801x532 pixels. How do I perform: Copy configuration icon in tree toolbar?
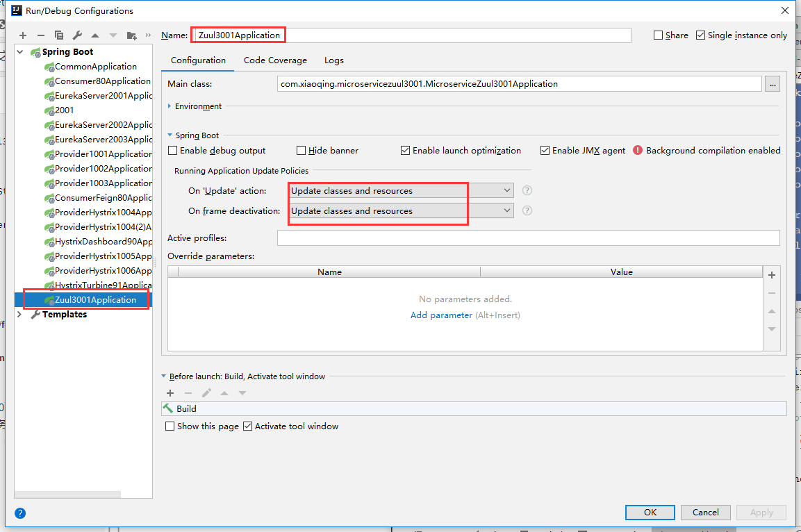(59, 35)
